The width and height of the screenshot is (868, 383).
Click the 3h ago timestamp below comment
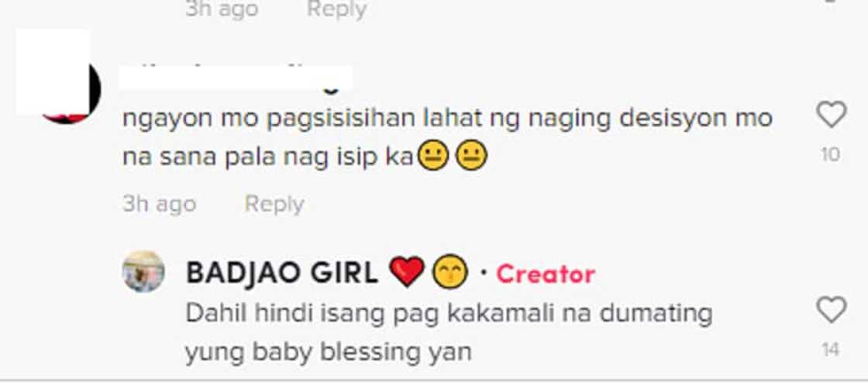click(160, 204)
